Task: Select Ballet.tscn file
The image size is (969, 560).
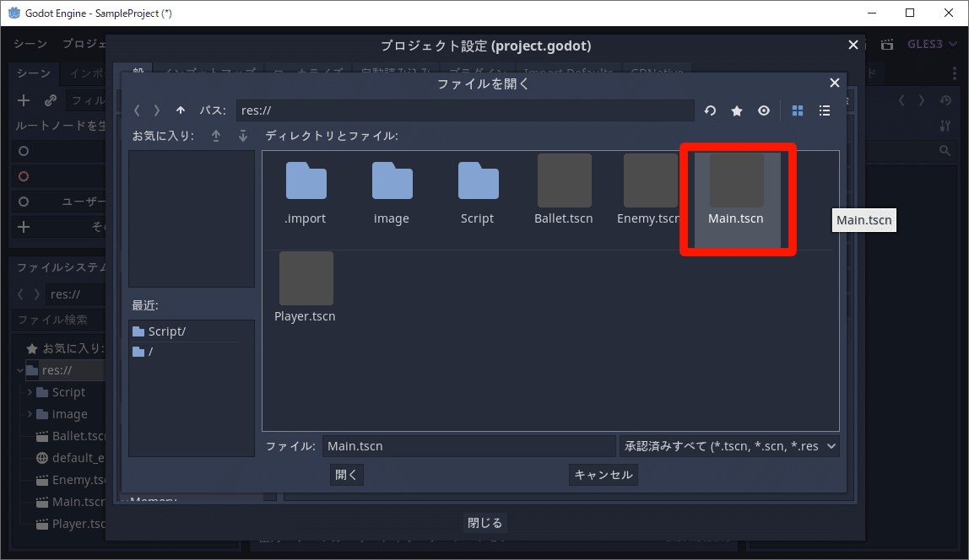Action: click(x=564, y=190)
